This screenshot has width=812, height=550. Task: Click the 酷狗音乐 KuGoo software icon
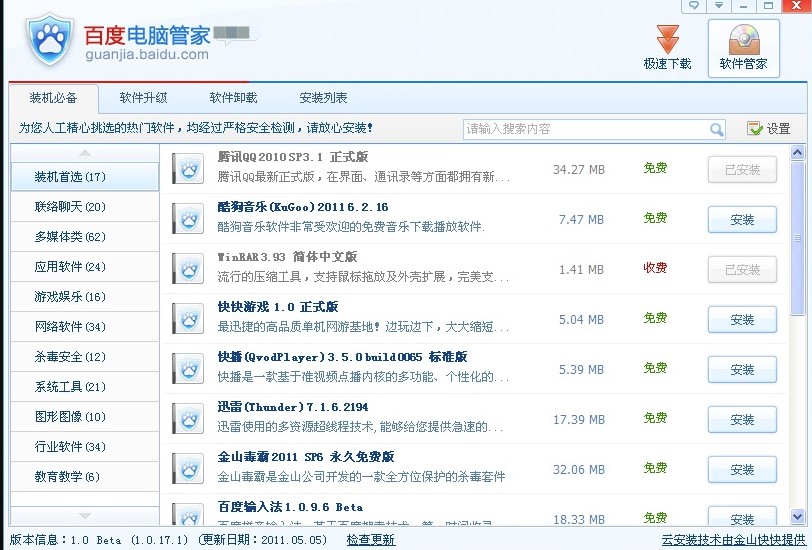tap(186, 219)
